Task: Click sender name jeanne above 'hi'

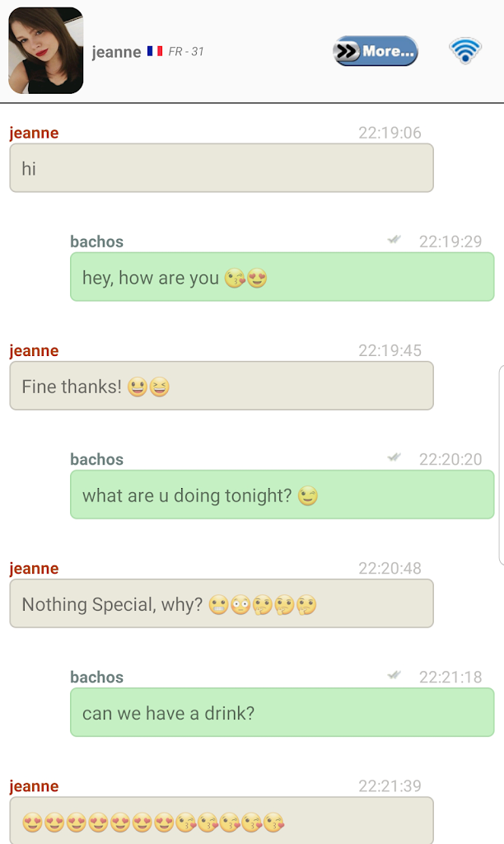Action: [34, 133]
